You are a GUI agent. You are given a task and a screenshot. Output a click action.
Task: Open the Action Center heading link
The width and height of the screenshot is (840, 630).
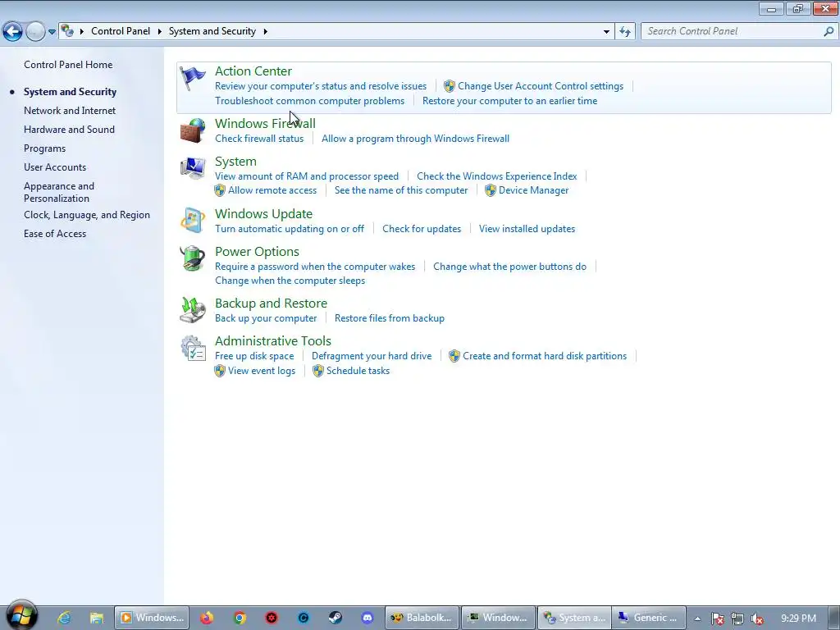point(253,71)
